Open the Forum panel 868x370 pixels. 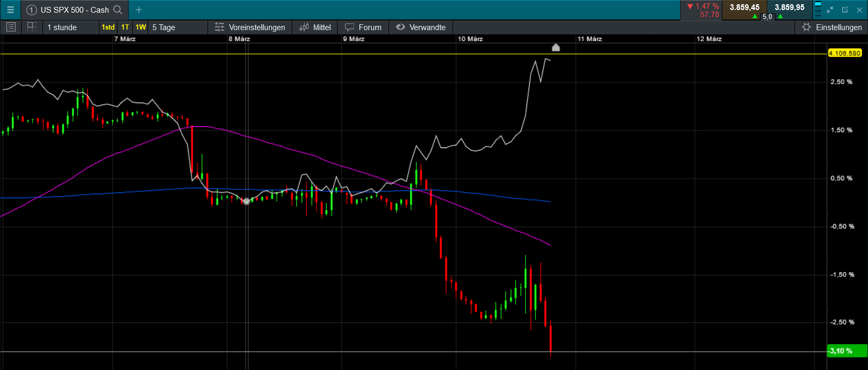(363, 27)
